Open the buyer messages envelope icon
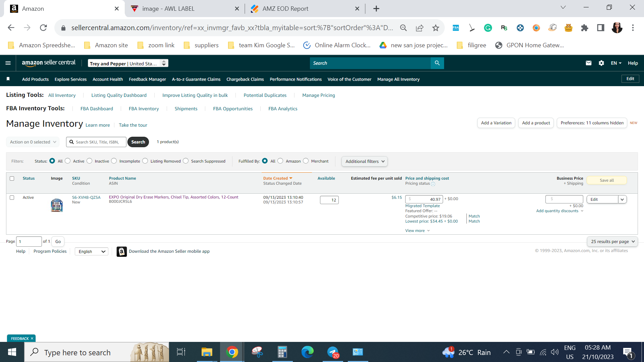 click(588, 63)
